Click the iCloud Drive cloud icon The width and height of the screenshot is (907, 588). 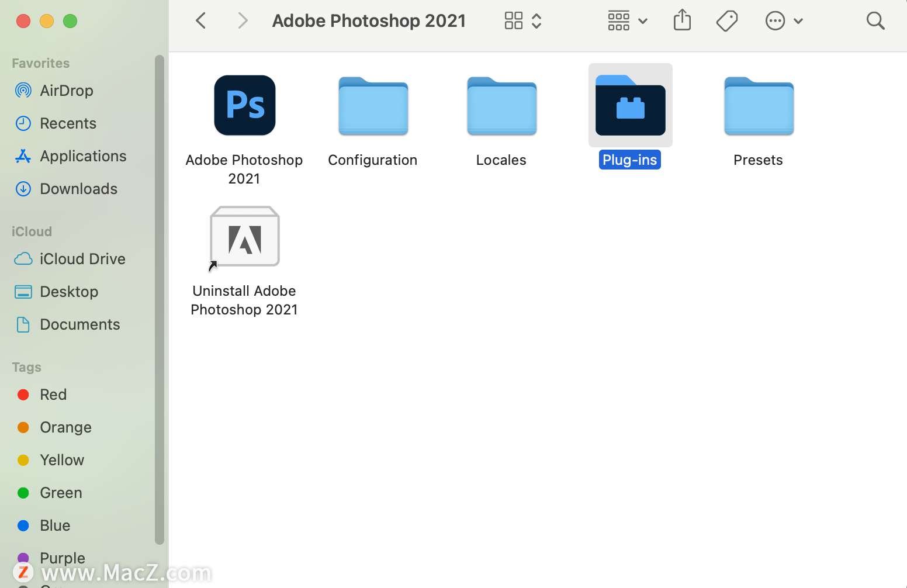pos(23,259)
